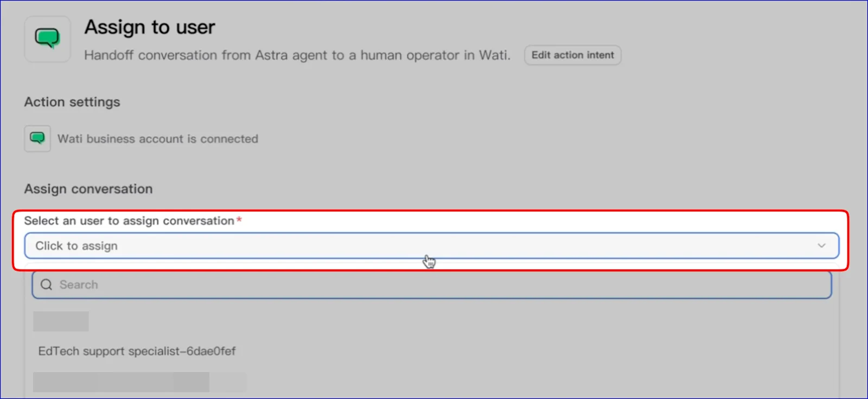
Task: Click the Action settings section heading
Action: [72, 101]
